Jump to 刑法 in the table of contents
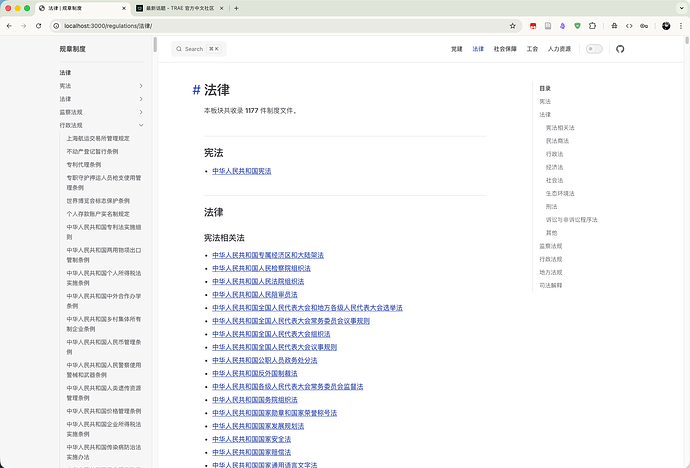Image resolution: width=690 pixels, height=468 pixels. click(551, 206)
